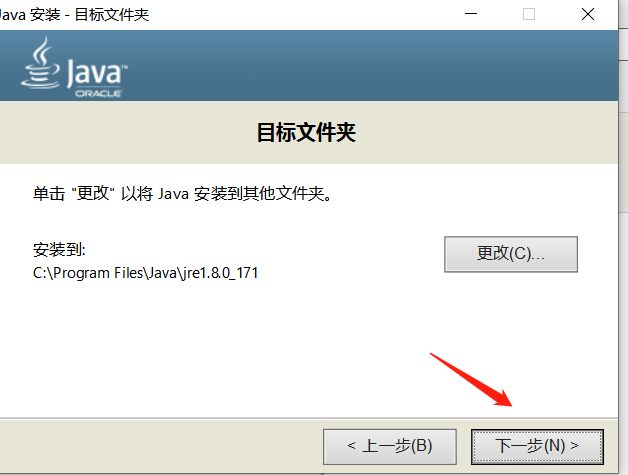Go back with 上一步(B) button
This screenshot has height=475, width=628.
tap(390, 447)
